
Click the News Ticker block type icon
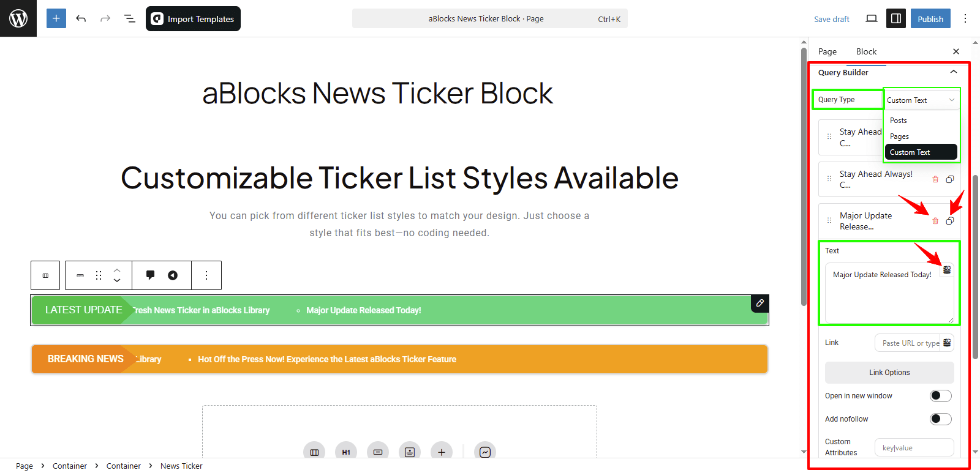[x=80, y=275]
